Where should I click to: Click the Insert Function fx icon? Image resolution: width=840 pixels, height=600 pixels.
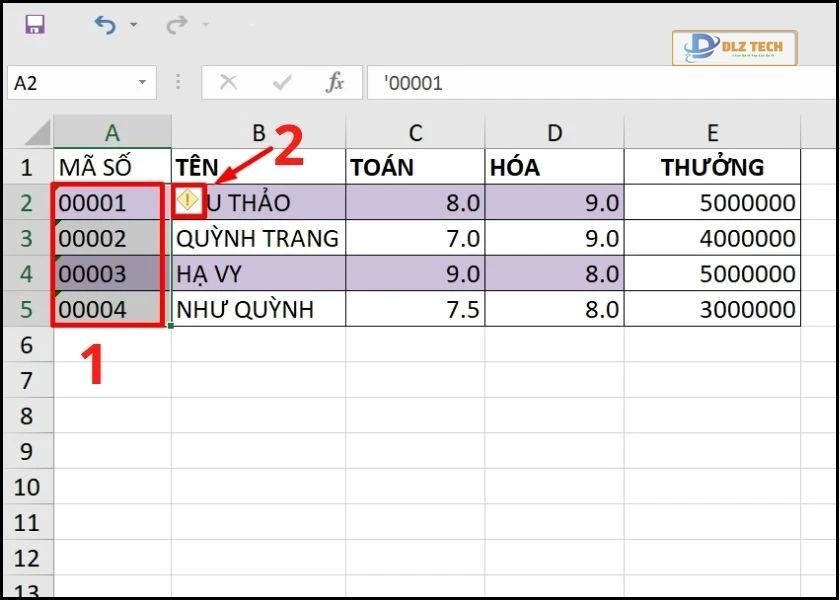335,83
